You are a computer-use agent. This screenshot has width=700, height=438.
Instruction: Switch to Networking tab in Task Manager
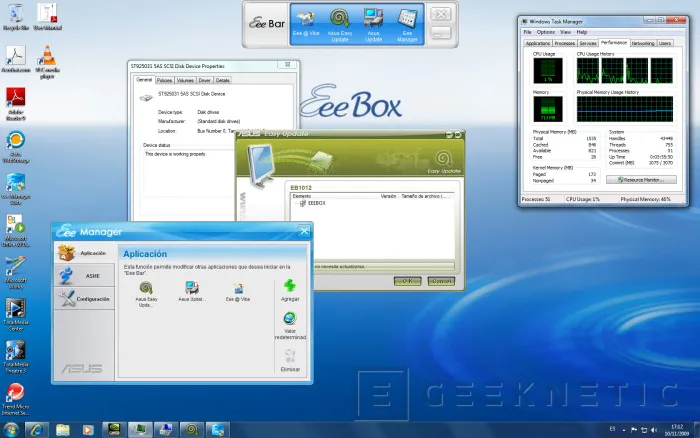coord(642,43)
